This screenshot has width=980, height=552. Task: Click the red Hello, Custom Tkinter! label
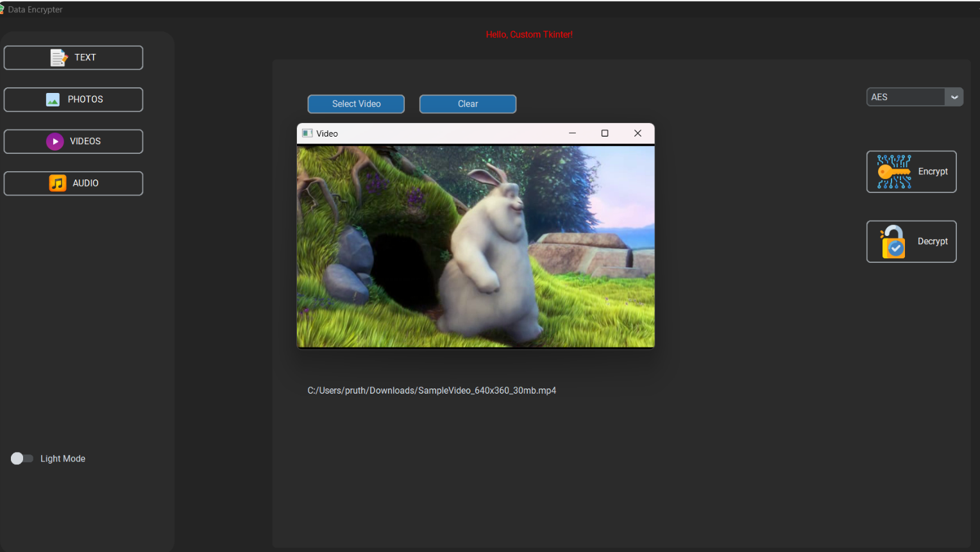[x=529, y=35]
